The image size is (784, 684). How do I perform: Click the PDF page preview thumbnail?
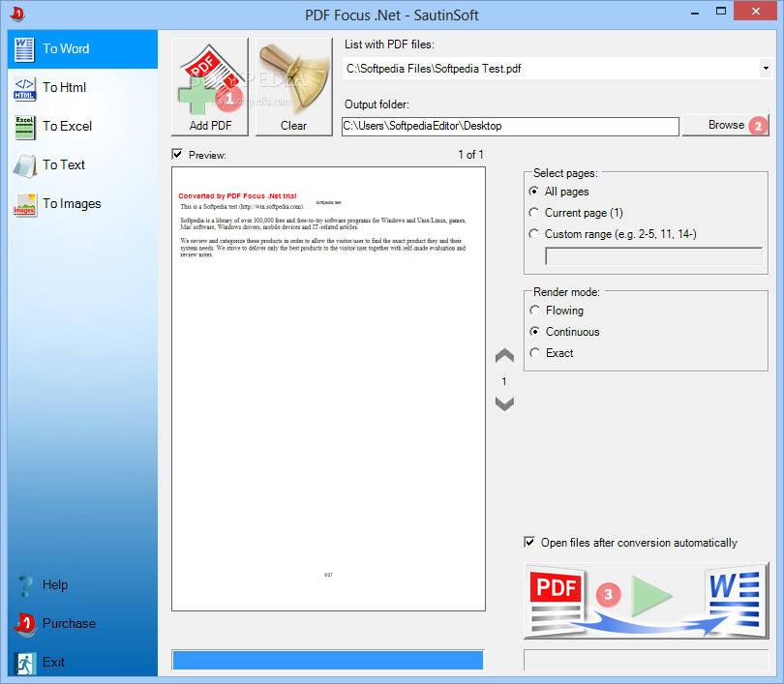[328, 389]
